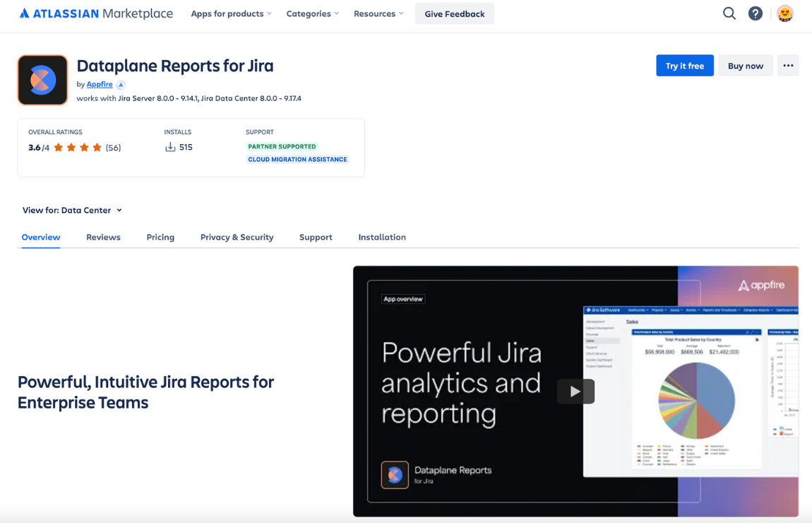Open the Appfire vendor link
The height and width of the screenshot is (523, 812).
99,83
